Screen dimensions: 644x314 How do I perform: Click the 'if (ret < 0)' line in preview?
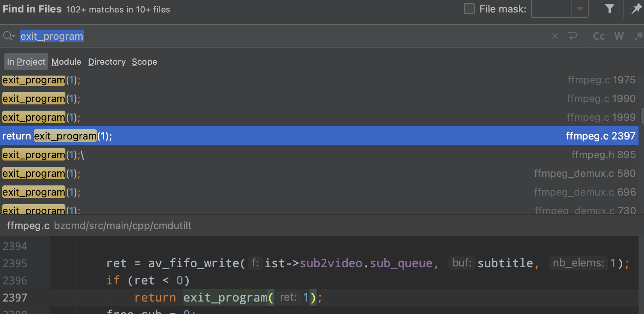click(148, 280)
